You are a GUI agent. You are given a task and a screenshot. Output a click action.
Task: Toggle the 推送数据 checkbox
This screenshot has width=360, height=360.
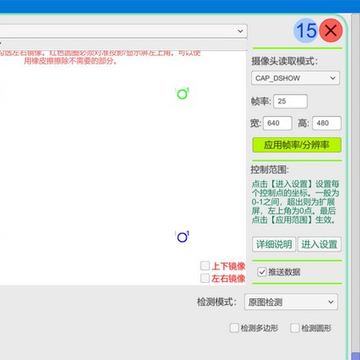pos(262,272)
